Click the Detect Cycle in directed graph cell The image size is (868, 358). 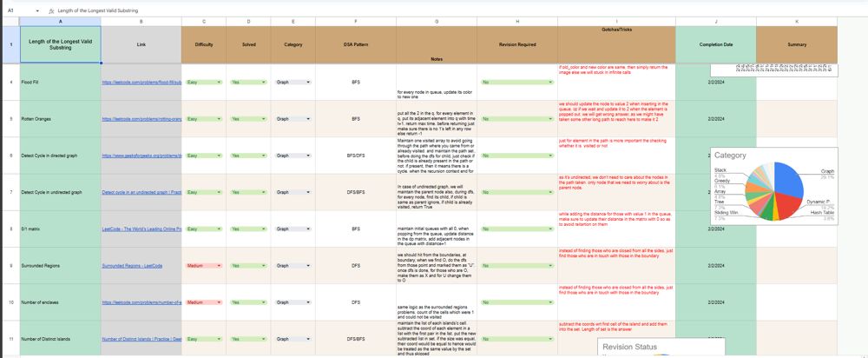click(60, 156)
